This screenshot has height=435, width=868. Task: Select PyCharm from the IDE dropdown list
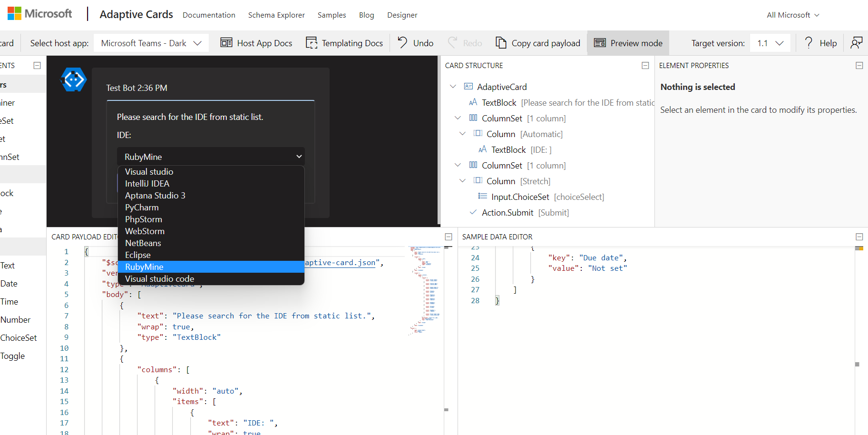pyautogui.click(x=142, y=207)
